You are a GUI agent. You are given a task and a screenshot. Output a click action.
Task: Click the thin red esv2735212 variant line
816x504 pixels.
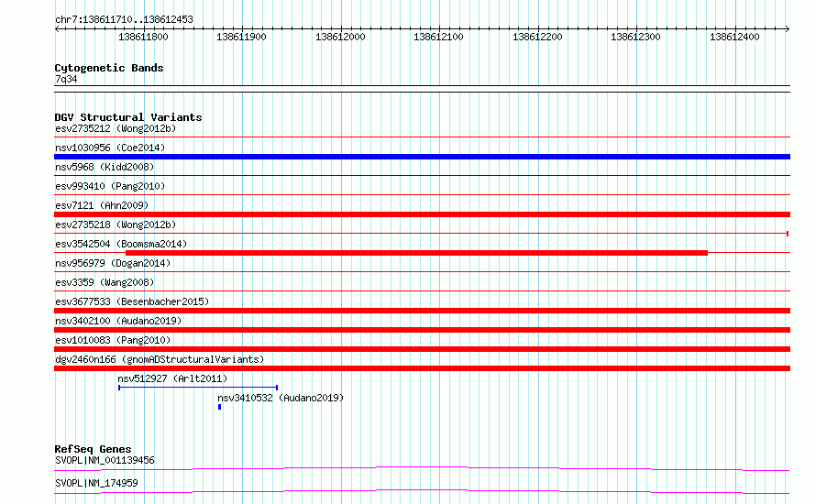tap(422, 137)
